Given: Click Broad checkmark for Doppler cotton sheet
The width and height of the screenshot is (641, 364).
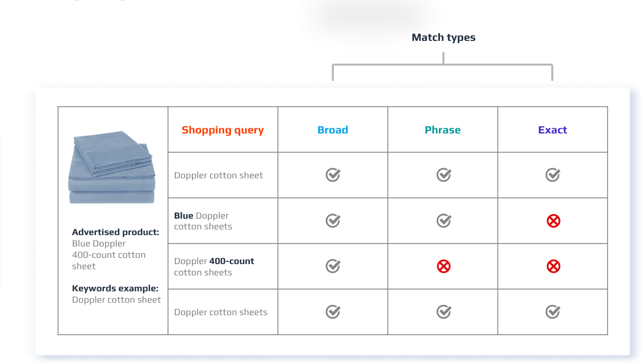Looking at the screenshot, I should [333, 175].
